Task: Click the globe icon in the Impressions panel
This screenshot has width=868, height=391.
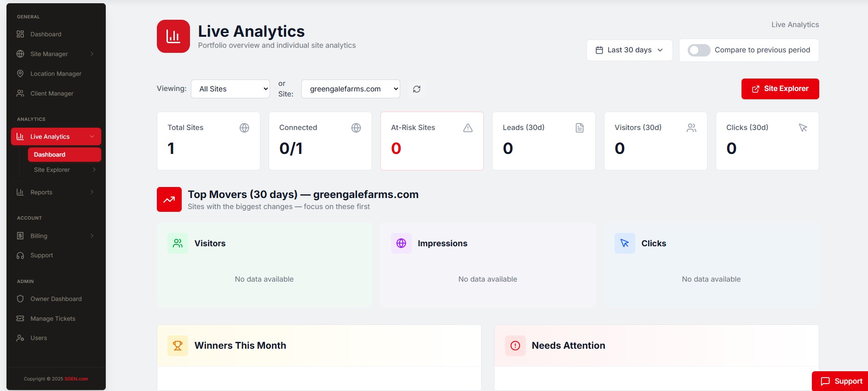Action: point(401,244)
